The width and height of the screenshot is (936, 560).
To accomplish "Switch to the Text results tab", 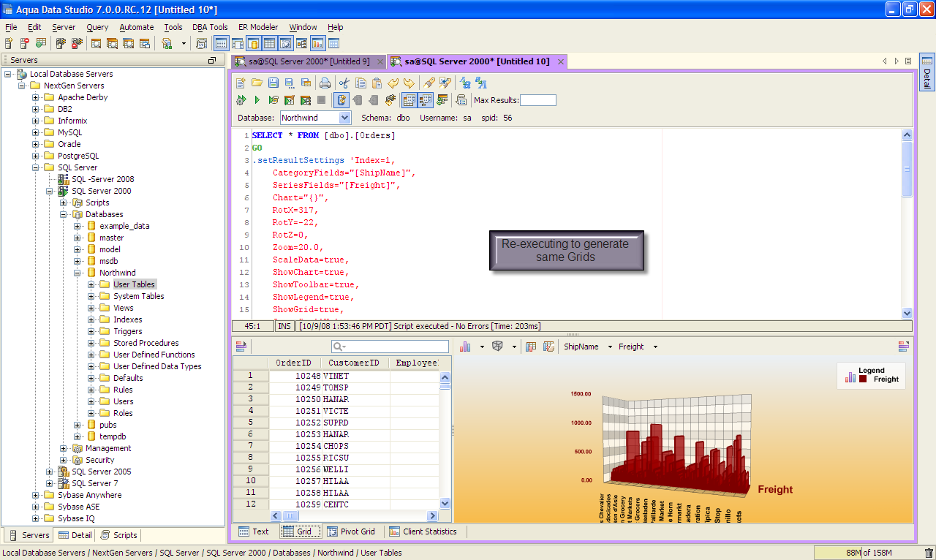I will [253, 531].
